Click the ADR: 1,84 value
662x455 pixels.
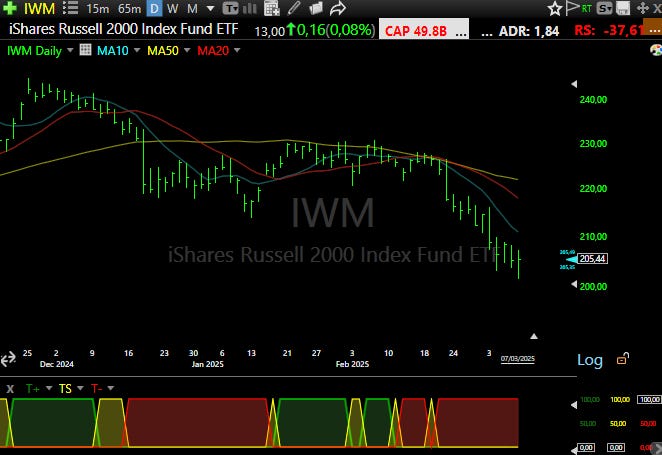529,31
